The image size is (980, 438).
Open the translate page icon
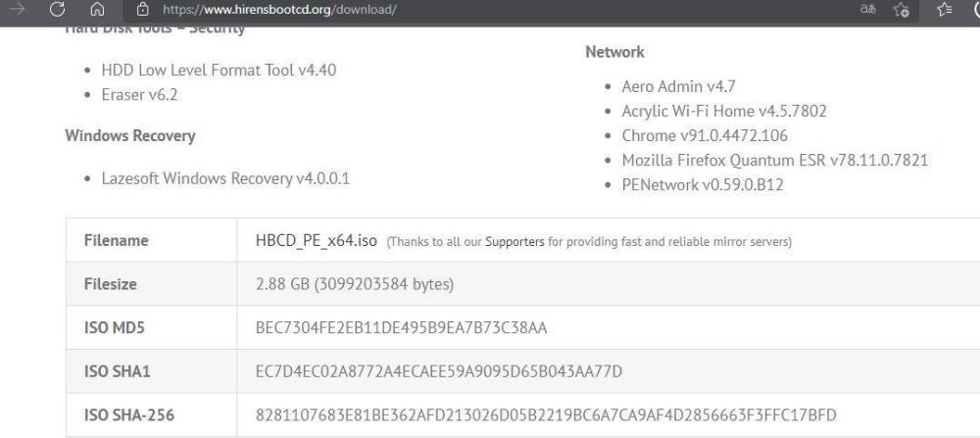892,10
